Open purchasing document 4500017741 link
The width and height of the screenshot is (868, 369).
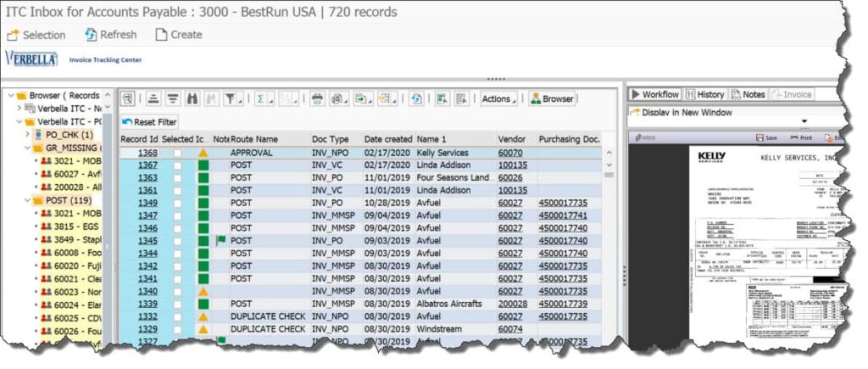click(x=563, y=215)
